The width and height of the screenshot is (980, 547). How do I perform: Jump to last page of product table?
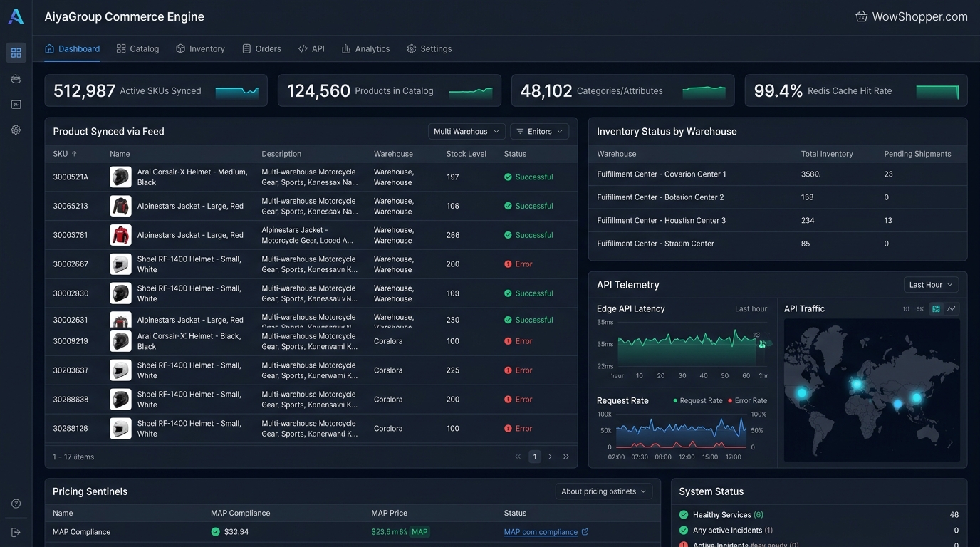tap(566, 457)
